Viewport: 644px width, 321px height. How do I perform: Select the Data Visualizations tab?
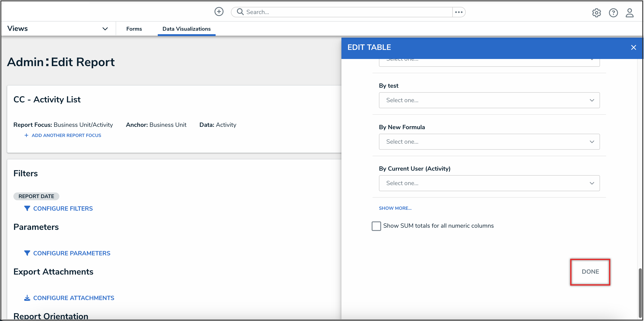186,29
